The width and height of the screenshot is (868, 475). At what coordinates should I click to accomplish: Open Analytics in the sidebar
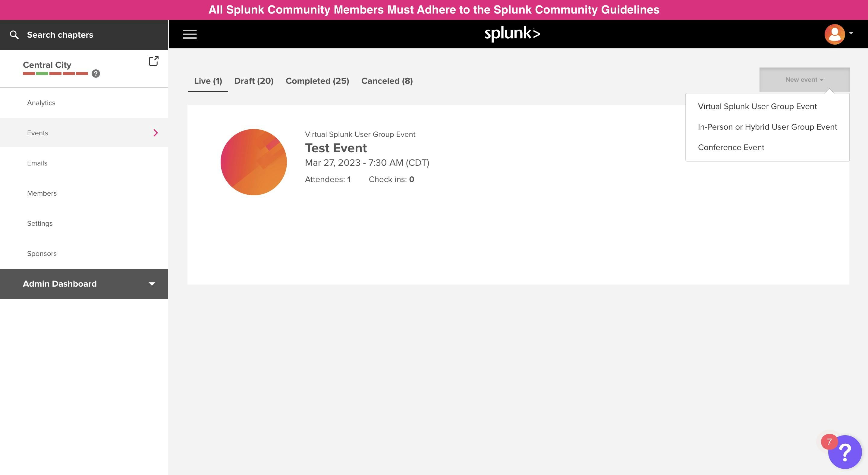click(x=84, y=103)
